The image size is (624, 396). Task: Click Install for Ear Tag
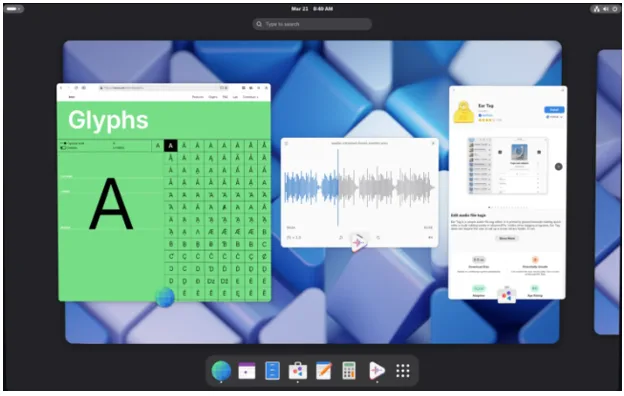click(x=554, y=109)
